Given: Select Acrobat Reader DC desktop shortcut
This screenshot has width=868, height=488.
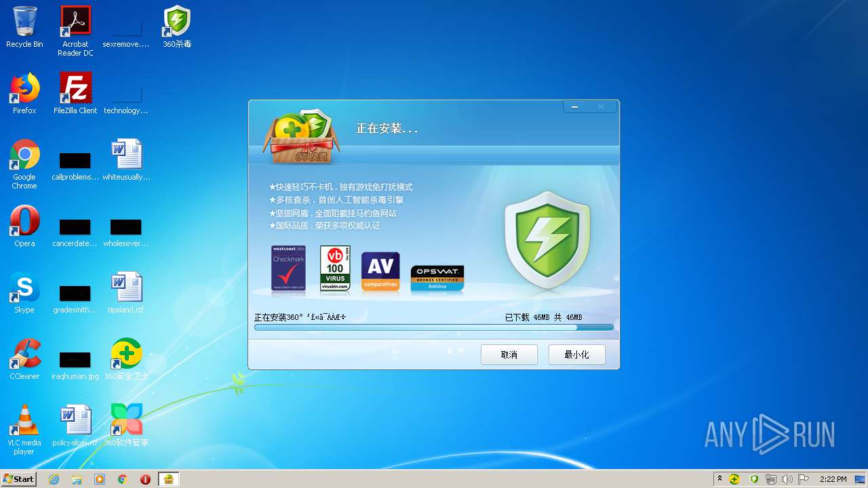Looking at the screenshot, I should [75, 31].
